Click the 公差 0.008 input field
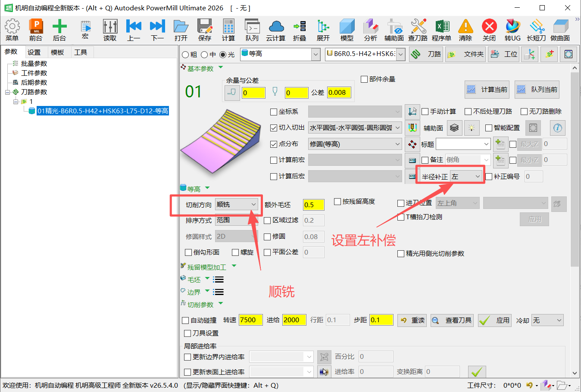The image size is (581, 392). tap(339, 93)
